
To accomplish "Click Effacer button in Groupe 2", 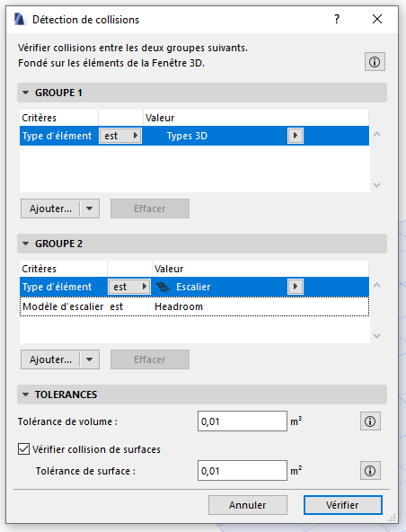I will 150,359.
